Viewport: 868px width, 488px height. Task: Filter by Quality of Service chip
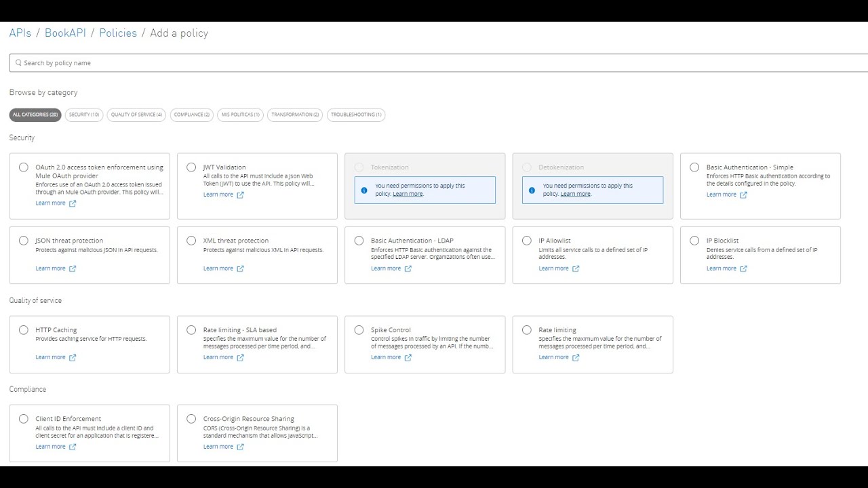point(136,115)
